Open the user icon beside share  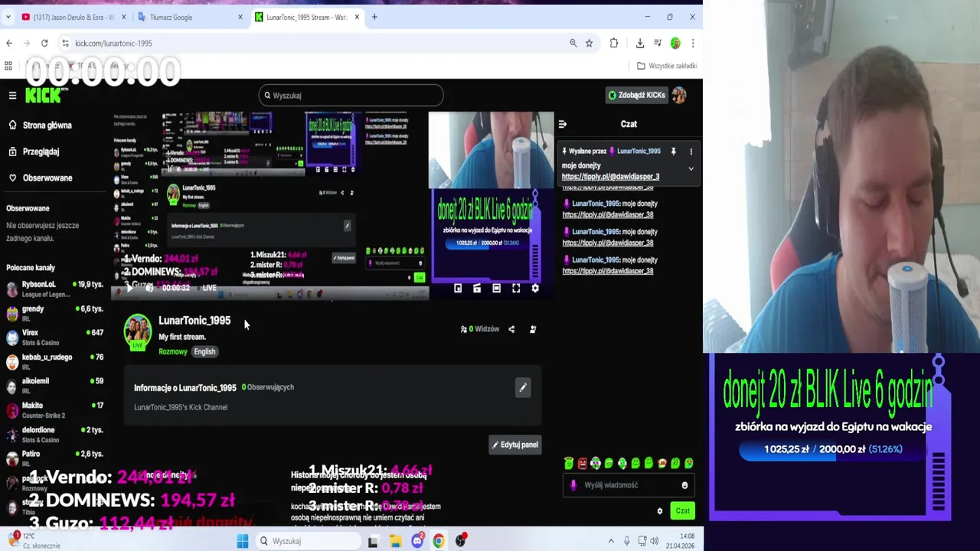pos(533,329)
